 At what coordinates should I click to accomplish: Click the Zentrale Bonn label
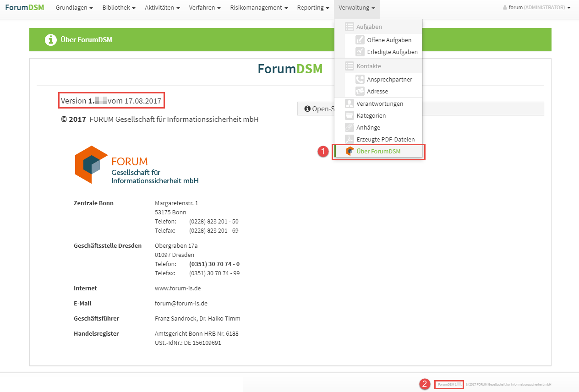coord(93,203)
